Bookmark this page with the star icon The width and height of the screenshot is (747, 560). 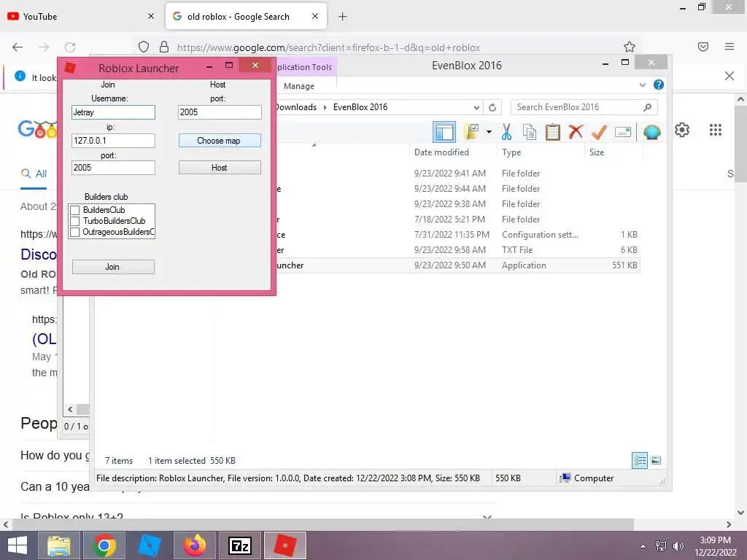pos(630,47)
